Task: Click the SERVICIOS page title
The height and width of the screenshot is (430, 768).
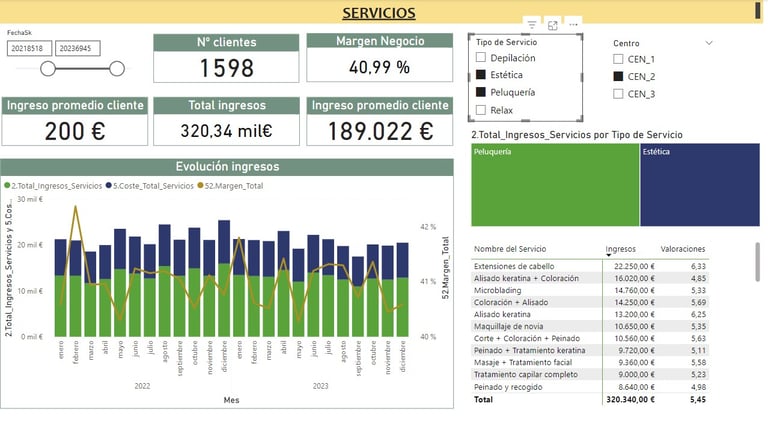Action: (x=379, y=13)
